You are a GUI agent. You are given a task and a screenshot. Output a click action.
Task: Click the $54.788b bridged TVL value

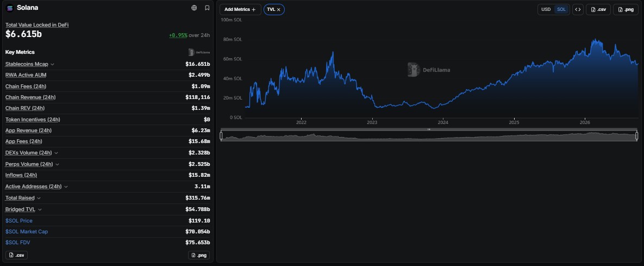pyautogui.click(x=198, y=209)
